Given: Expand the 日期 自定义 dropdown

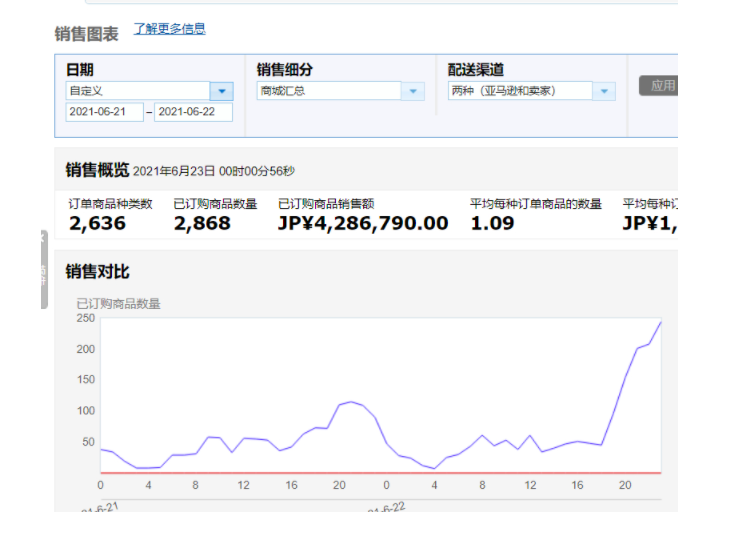Looking at the screenshot, I should 222,91.
